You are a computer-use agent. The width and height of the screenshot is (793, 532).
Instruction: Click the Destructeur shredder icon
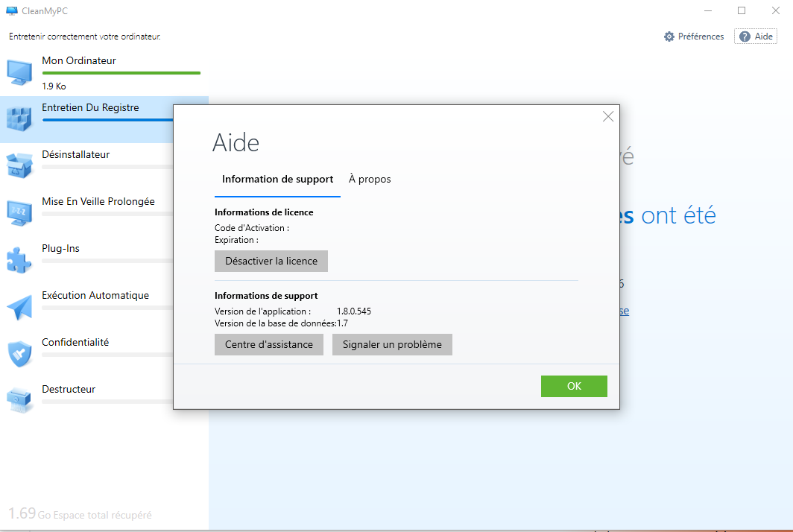[19, 401]
